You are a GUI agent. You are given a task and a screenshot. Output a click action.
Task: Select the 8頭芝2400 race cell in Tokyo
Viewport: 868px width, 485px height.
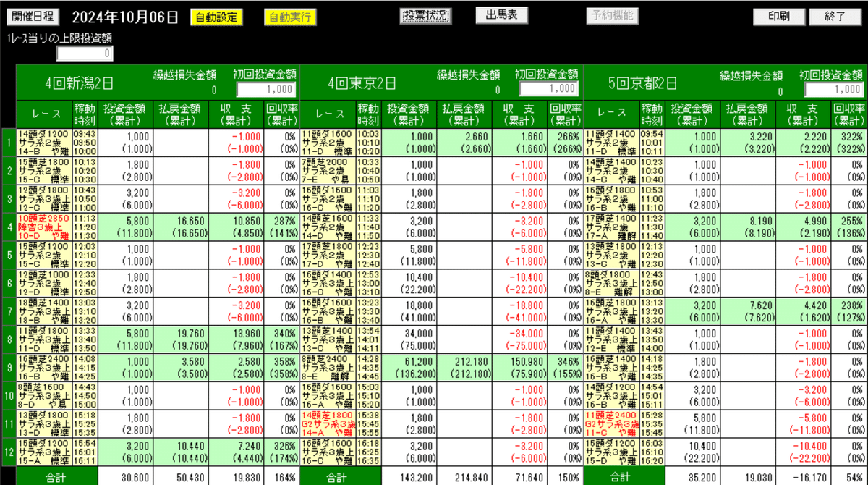pyautogui.click(x=328, y=368)
